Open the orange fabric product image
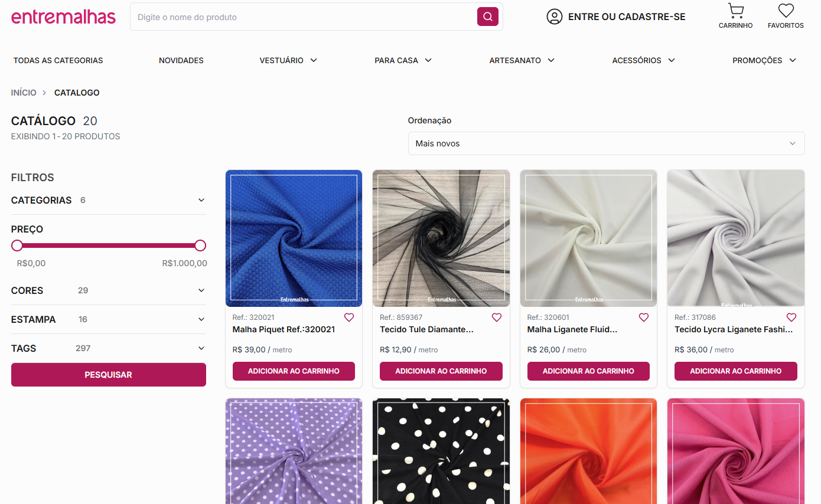This screenshot has height=504, width=821. [588, 451]
